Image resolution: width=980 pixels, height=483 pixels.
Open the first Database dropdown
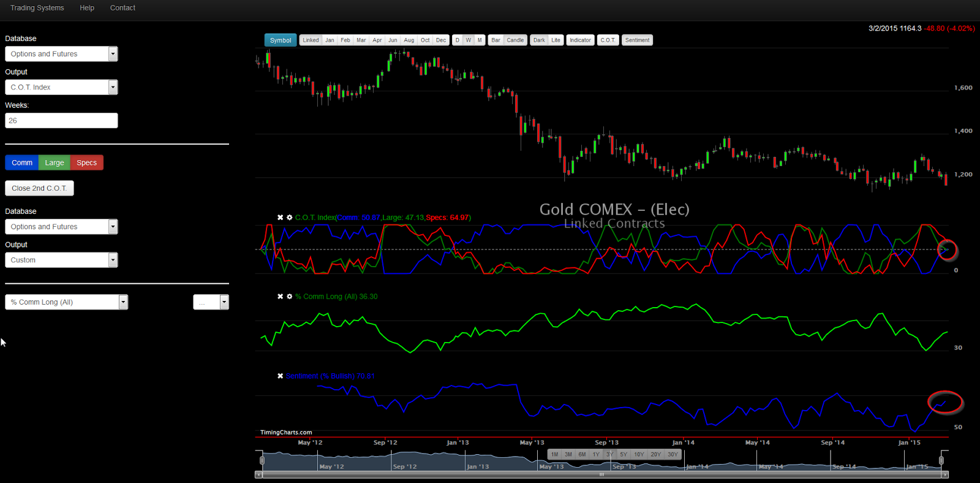coord(61,54)
